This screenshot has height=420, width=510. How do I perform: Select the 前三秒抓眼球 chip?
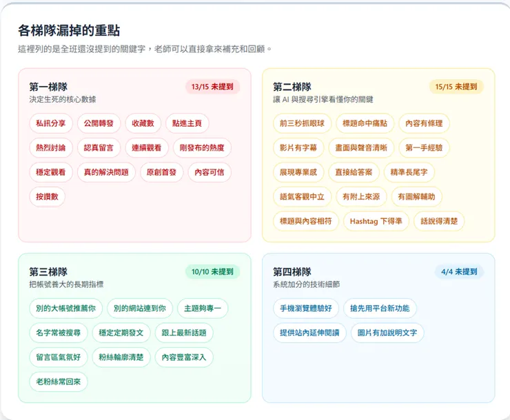302,123
